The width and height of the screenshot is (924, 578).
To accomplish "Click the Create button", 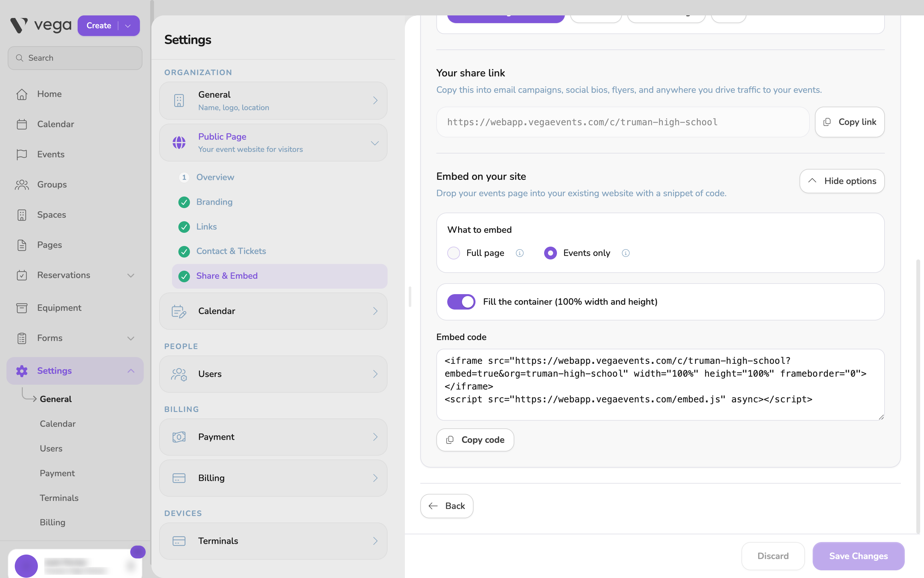I will coord(99,26).
